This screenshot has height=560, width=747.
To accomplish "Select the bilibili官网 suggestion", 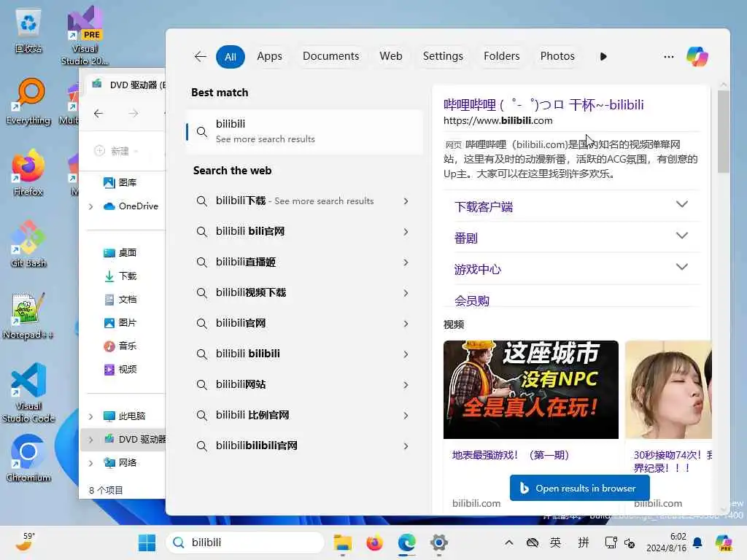I will pos(304,323).
